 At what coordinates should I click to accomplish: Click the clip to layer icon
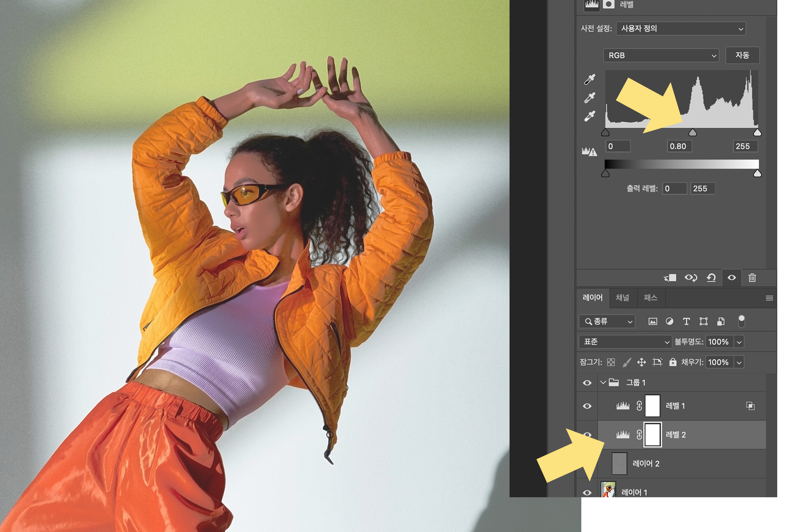670,278
